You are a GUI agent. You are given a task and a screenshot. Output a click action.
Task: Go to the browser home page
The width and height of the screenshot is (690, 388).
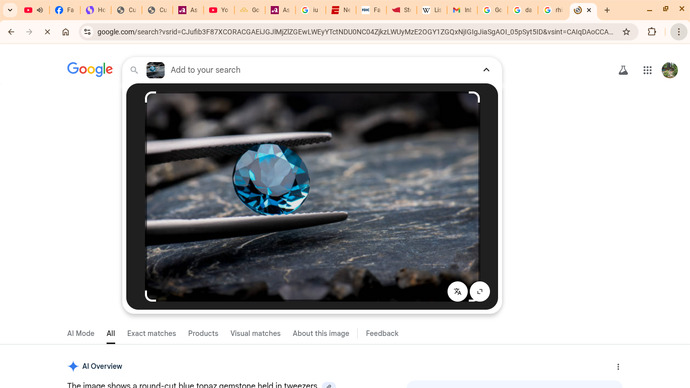pos(66,32)
